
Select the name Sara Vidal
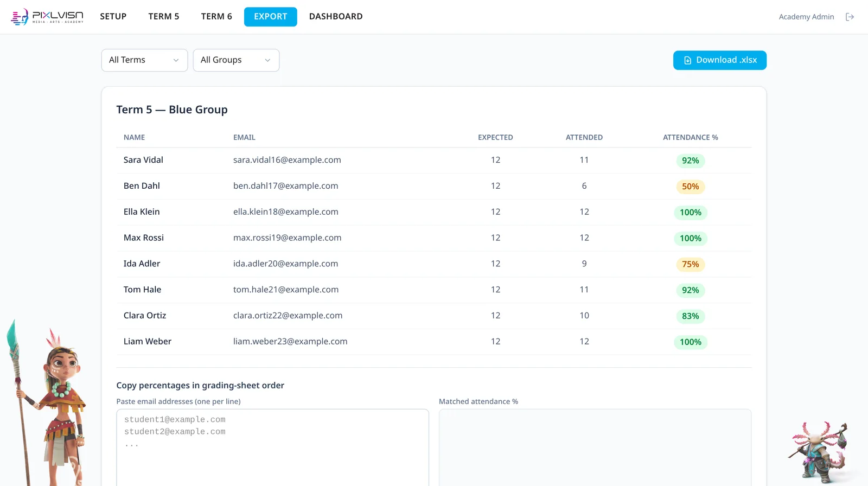click(143, 160)
